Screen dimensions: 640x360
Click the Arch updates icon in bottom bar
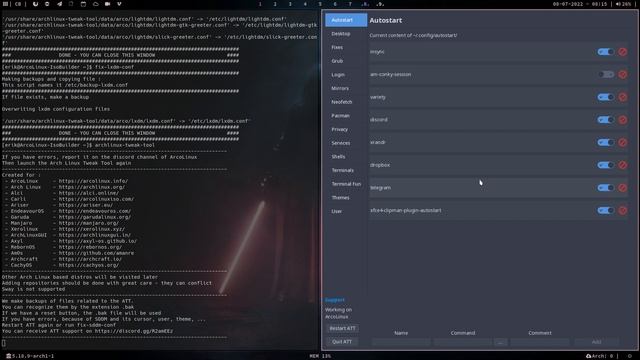(589, 356)
